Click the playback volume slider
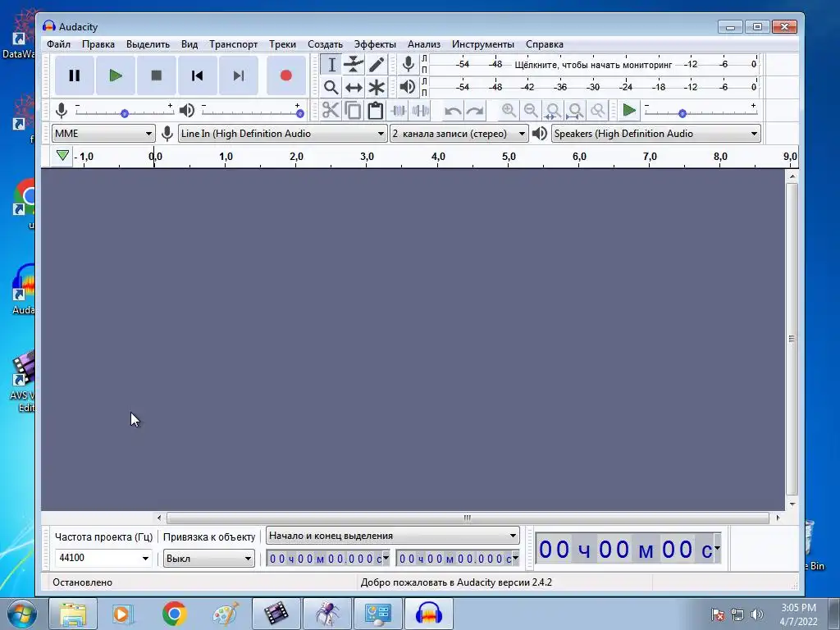 (251, 112)
